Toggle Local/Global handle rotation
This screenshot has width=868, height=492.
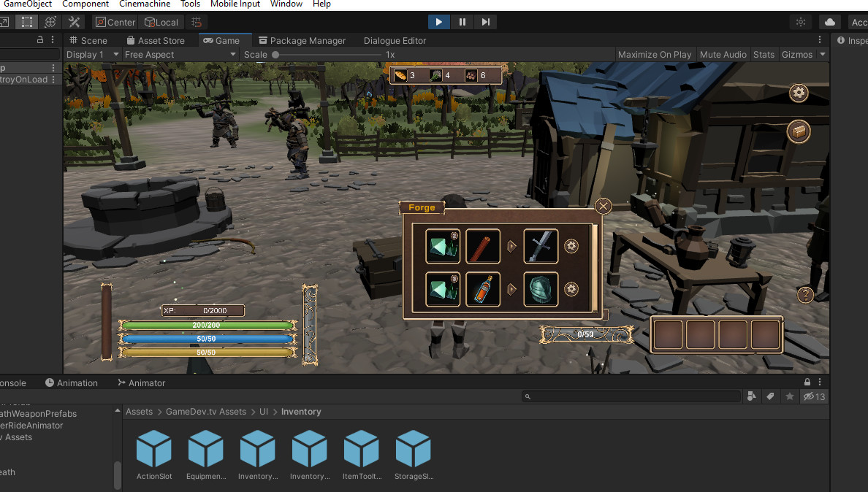click(x=161, y=22)
